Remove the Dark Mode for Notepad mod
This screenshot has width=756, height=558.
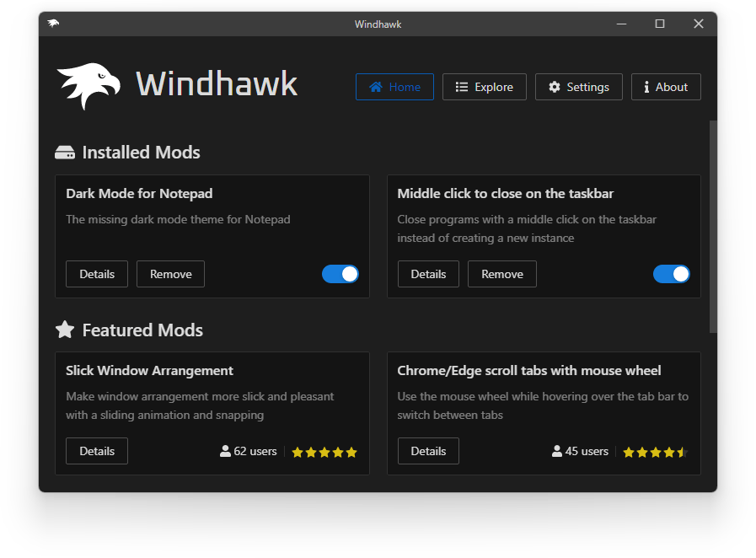pyautogui.click(x=170, y=274)
